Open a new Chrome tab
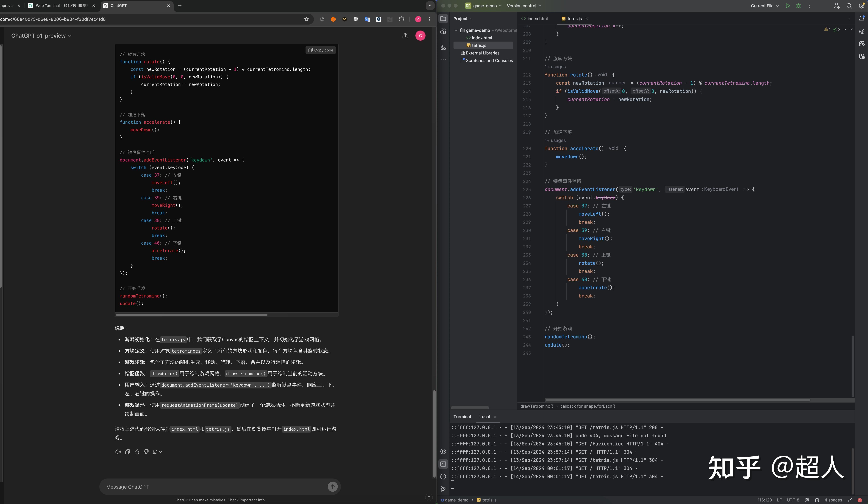This screenshot has width=868, height=504. coord(180,6)
